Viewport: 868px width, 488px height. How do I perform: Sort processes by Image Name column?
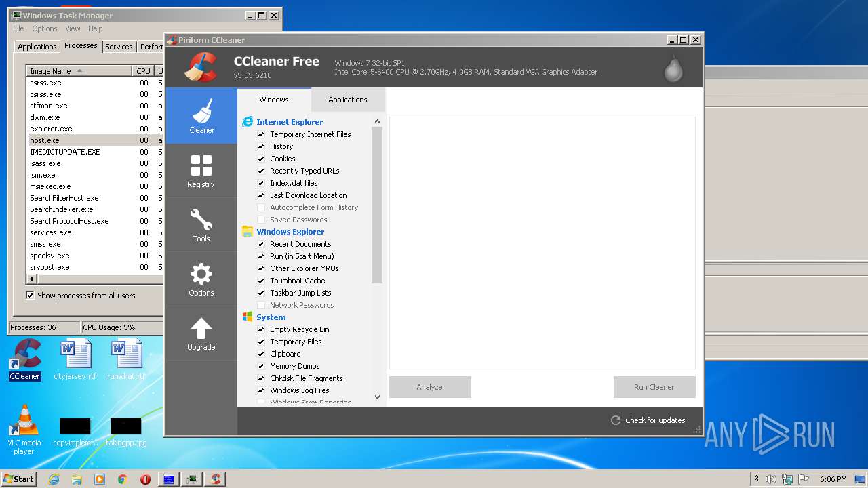[79, 71]
